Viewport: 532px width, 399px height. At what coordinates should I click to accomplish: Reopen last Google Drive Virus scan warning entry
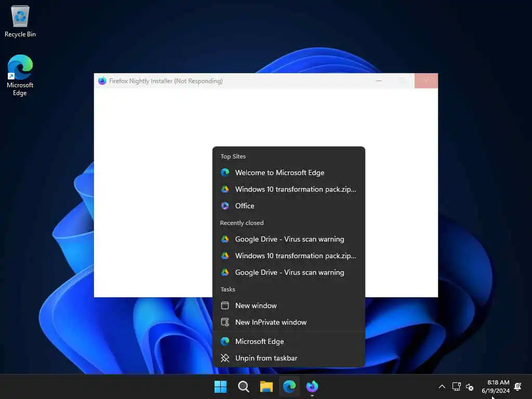[289, 272]
